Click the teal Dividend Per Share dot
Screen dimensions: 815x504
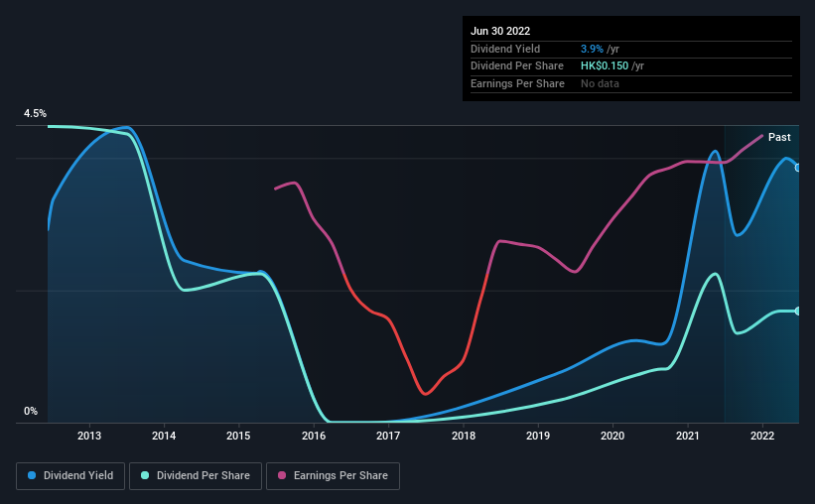click(145, 475)
